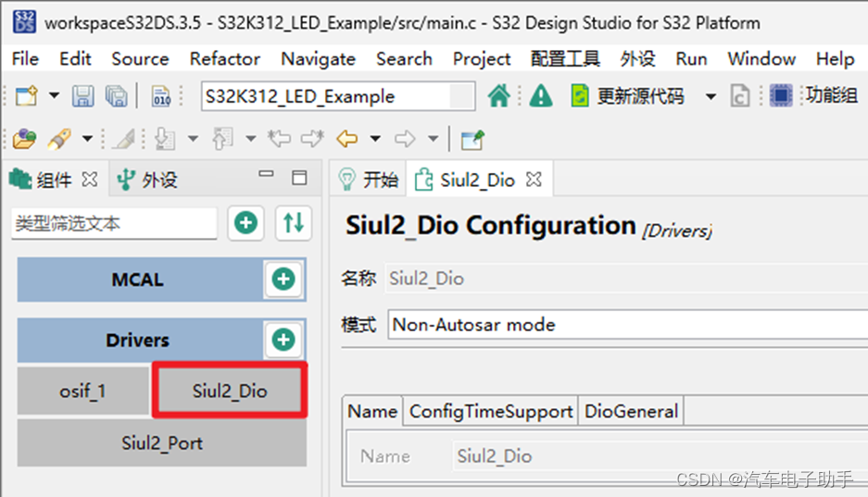868x497 pixels.
Task: Click the New file toolbar icon
Action: (x=26, y=96)
